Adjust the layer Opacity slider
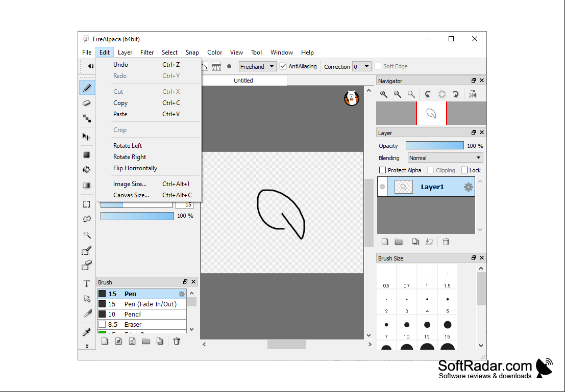This screenshot has width=565, height=392. tap(434, 145)
